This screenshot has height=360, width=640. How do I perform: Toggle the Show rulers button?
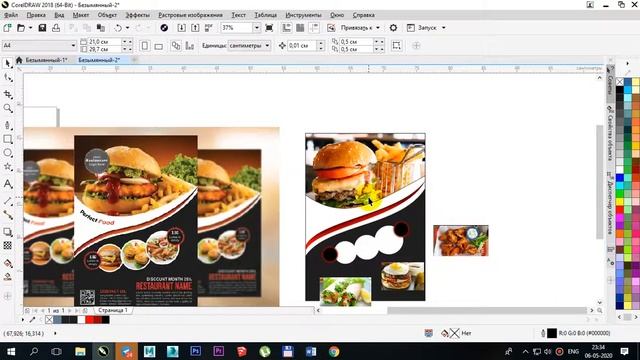[287, 28]
